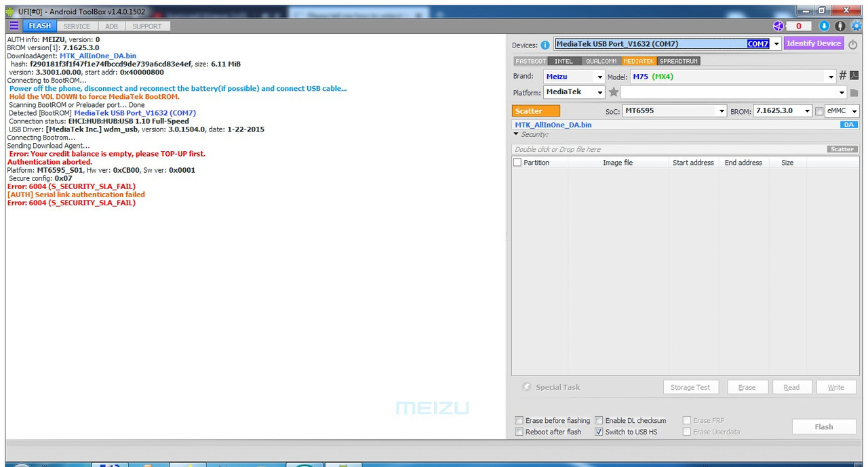
Task: Open the purple hamburger menu
Action: [x=14, y=26]
